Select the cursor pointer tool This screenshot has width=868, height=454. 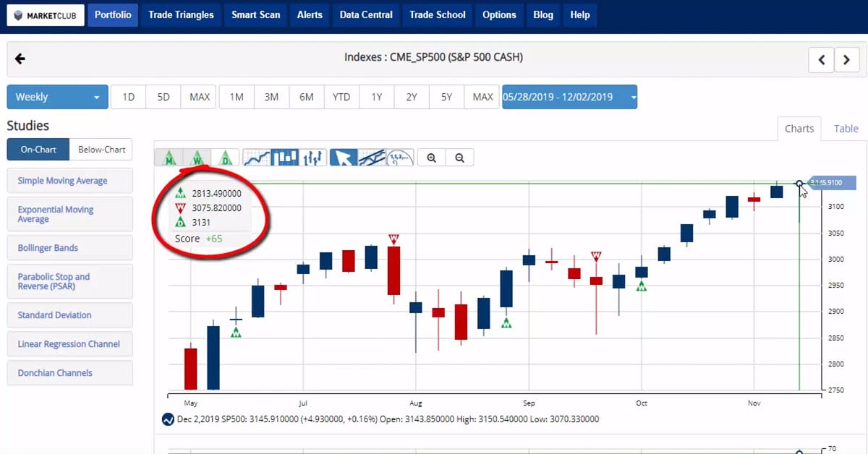click(343, 158)
